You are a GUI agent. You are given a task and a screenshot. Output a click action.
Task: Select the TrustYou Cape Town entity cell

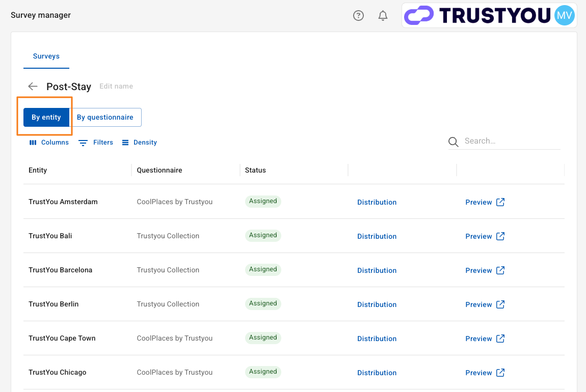tap(62, 338)
